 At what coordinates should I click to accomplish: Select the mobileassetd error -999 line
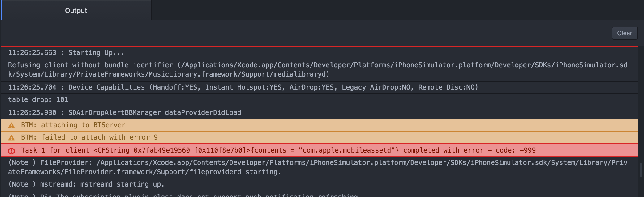(320, 150)
